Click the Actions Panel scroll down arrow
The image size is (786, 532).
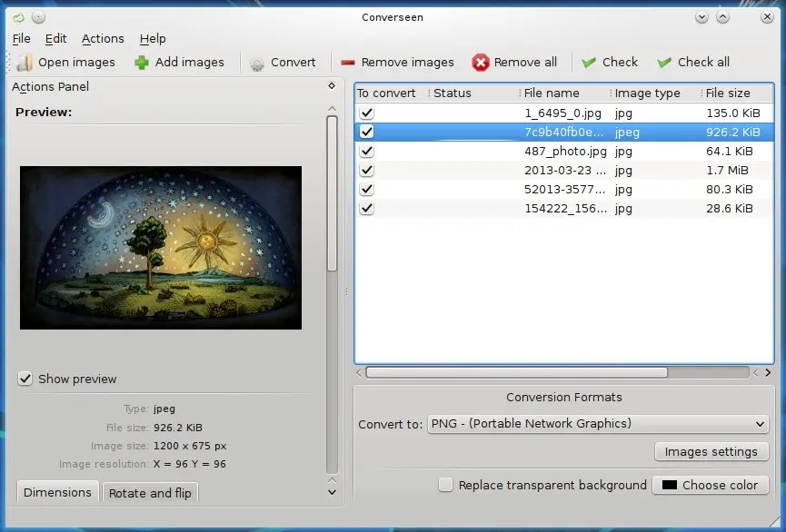(x=332, y=492)
